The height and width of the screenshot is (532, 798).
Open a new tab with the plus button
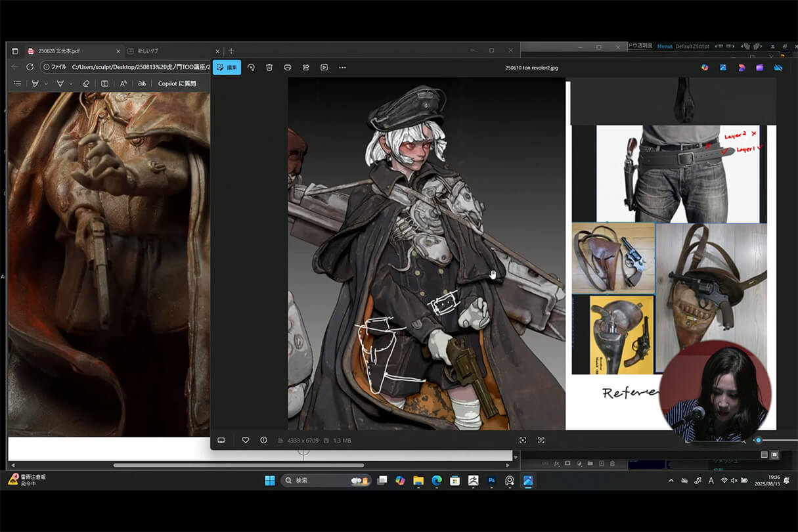(x=231, y=51)
